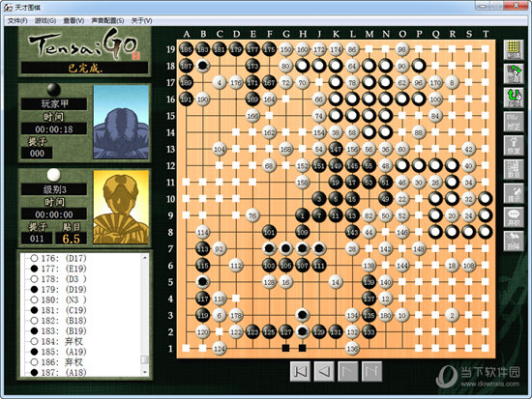The width and height of the screenshot is (532, 399).
Task: Select move 183: (B19) in the move list
Action: pos(58,330)
